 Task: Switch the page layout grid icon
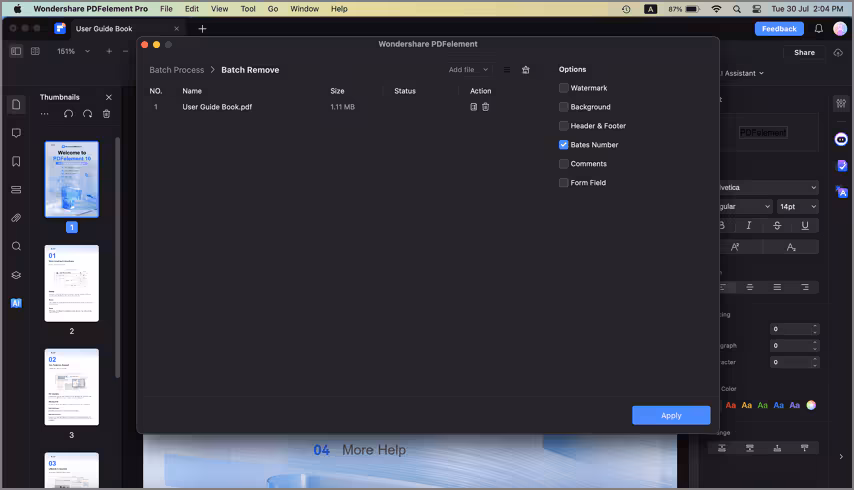pyautogui.click(x=35, y=51)
